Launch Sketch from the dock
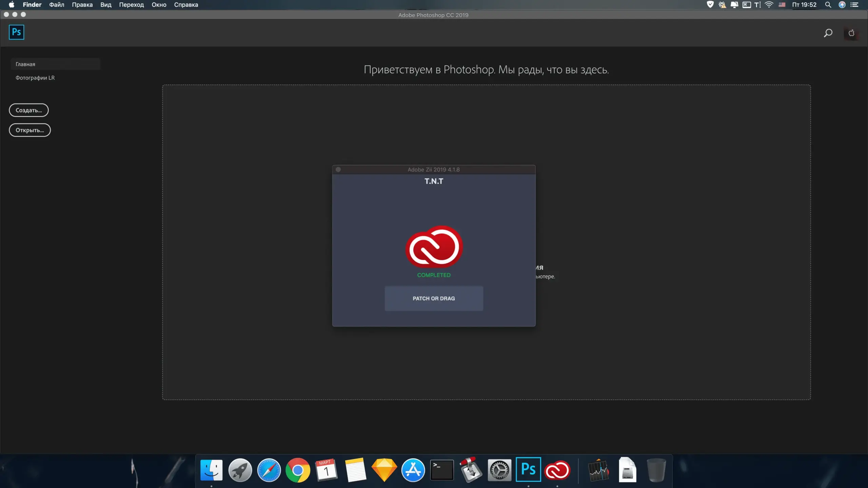This screenshot has width=868, height=488. tap(384, 470)
